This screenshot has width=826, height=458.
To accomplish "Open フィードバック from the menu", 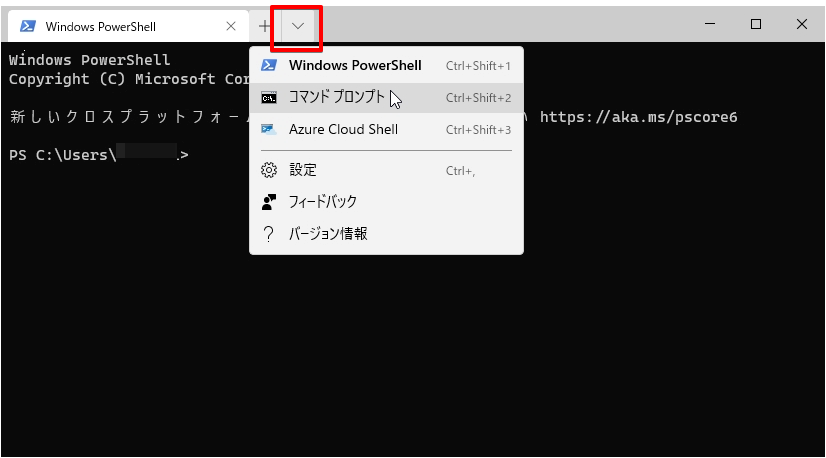I will pyautogui.click(x=386, y=202).
